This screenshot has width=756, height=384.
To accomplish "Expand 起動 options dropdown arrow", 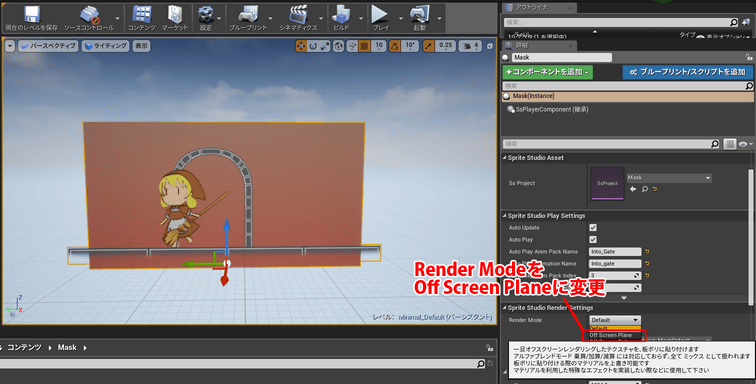I will pos(439,19).
